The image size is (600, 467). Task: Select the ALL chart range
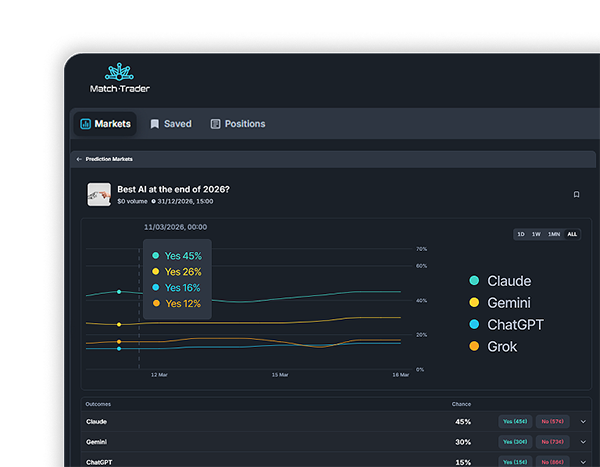572,234
